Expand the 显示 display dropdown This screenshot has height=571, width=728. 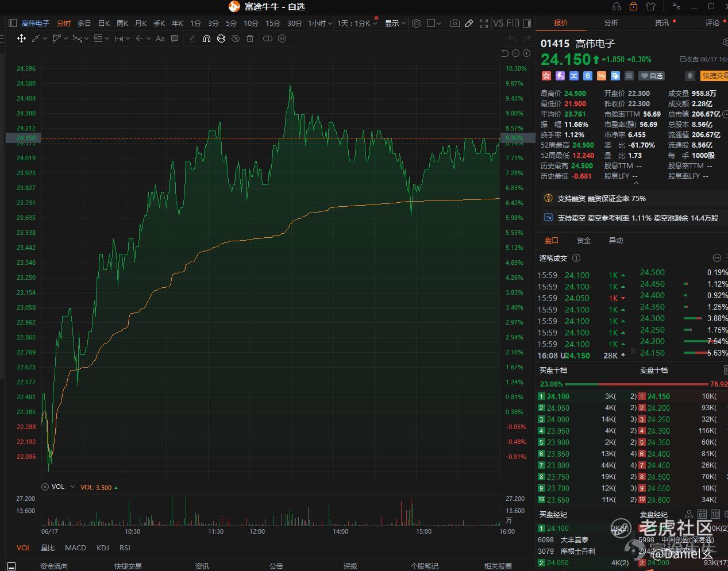pyautogui.click(x=395, y=24)
